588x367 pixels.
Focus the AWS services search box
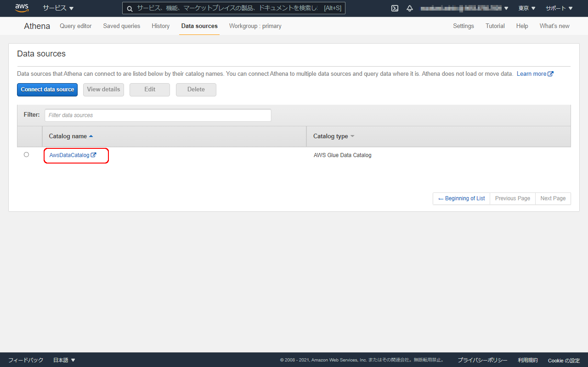pyautogui.click(x=233, y=8)
